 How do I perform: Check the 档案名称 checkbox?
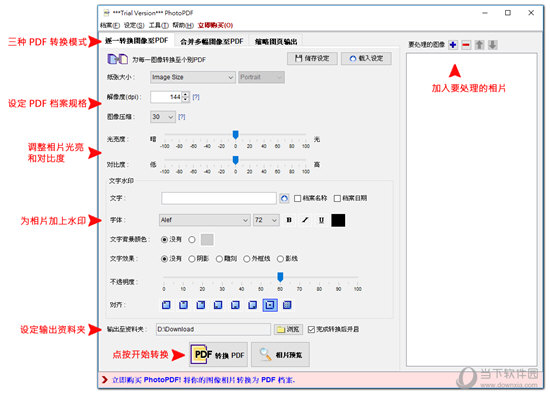[x=297, y=199]
